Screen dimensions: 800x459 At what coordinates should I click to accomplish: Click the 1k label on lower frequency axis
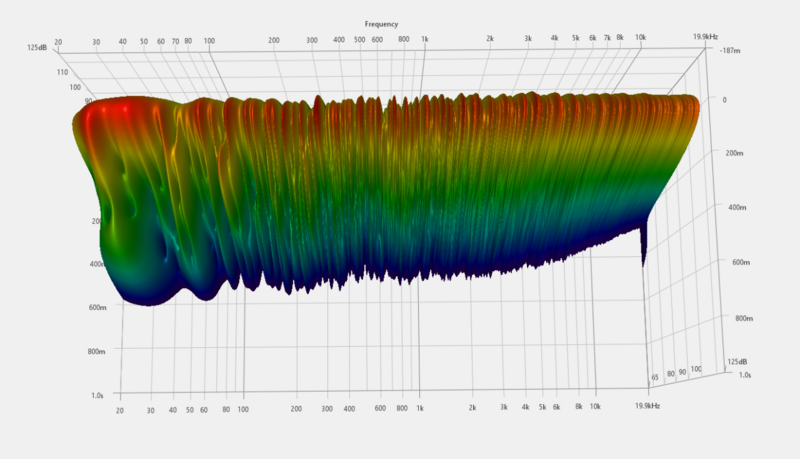(x=419, y=408)
